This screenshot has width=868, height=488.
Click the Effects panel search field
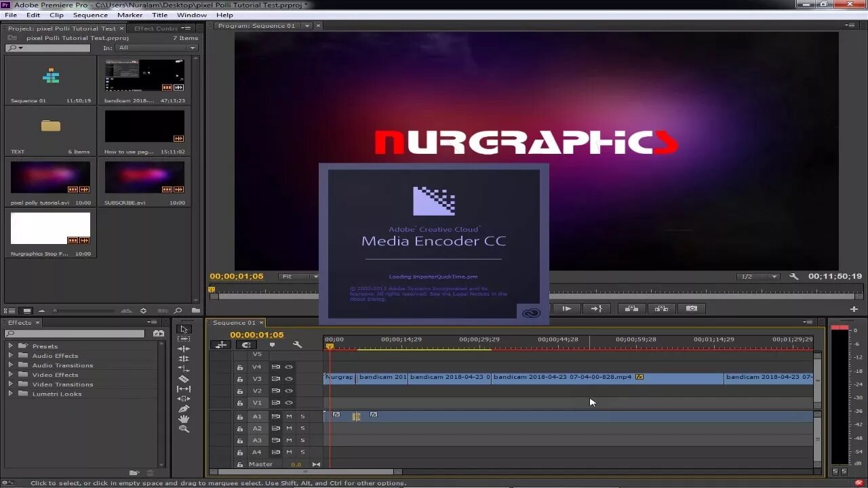pos(75,333)
